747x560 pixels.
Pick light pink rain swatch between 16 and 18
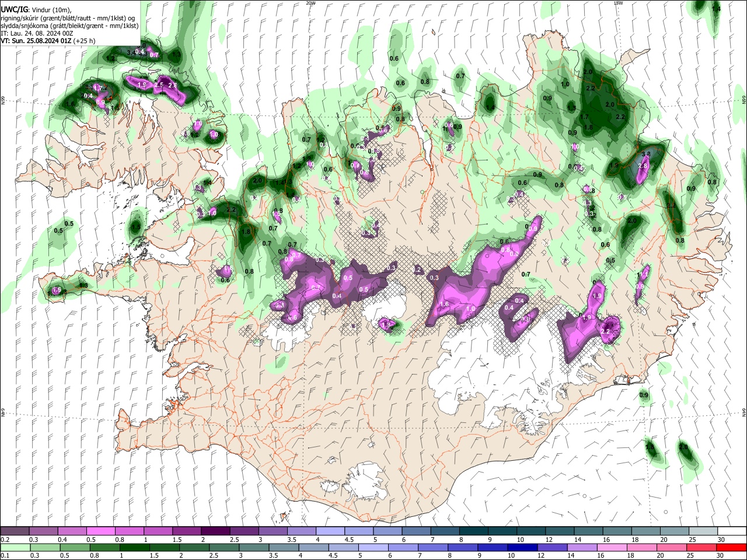612,547
